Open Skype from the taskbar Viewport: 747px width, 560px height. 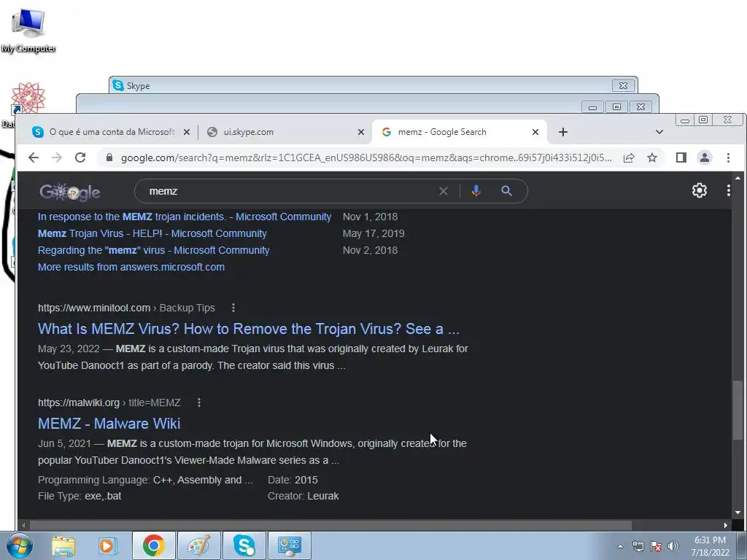pos(244,545)
